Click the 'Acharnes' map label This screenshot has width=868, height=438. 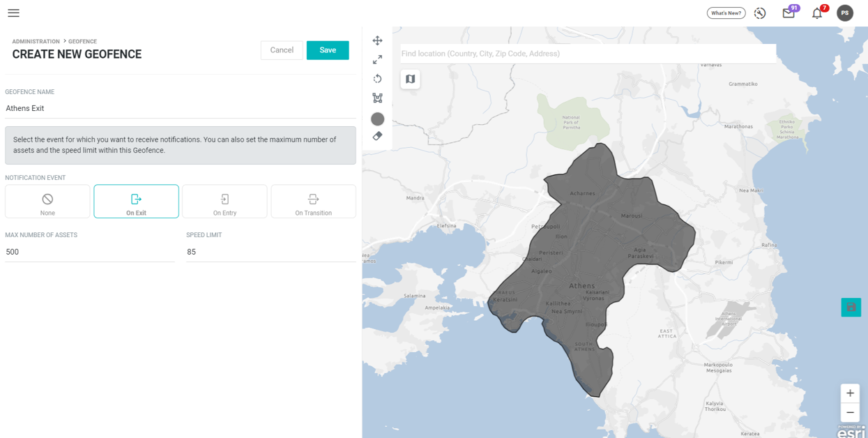coord(582,193)
